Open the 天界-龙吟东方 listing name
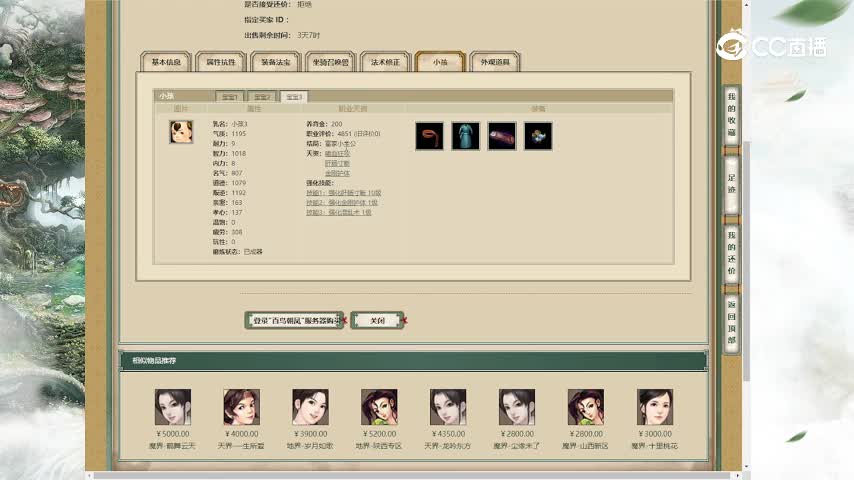Image resolution: width=854 pixels, height=480 pixels. pyautogui.click(x=448, y=446)
